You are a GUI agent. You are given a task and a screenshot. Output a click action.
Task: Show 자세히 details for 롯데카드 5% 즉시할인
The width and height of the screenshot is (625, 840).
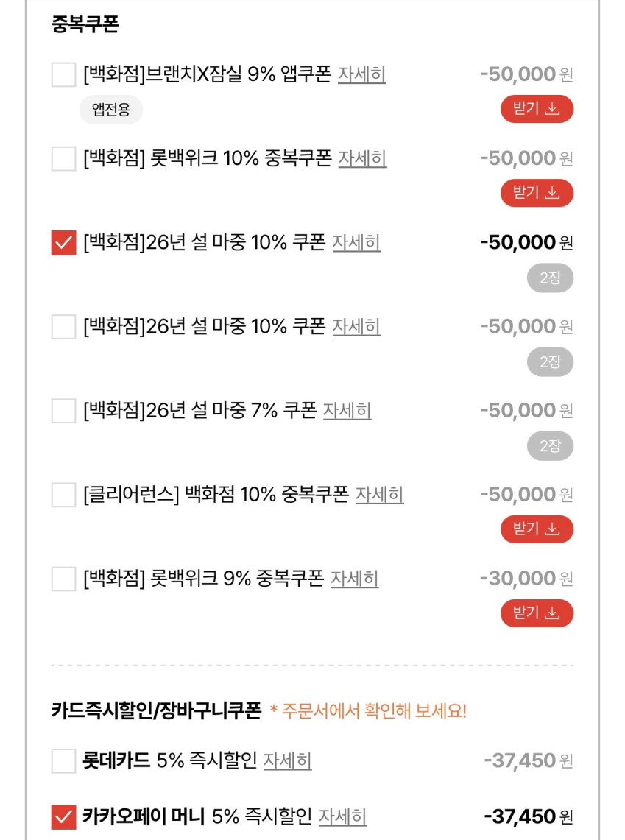[x=287, y=760]
